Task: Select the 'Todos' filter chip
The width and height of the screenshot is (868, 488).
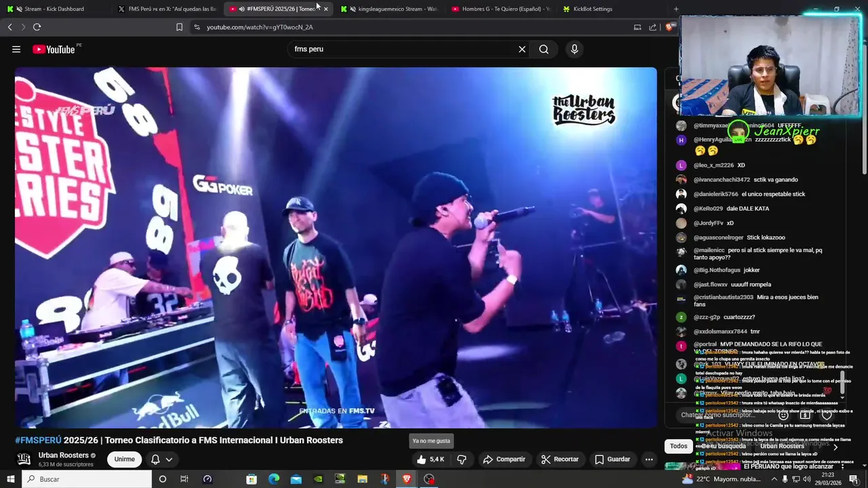Action: (679, 446)
